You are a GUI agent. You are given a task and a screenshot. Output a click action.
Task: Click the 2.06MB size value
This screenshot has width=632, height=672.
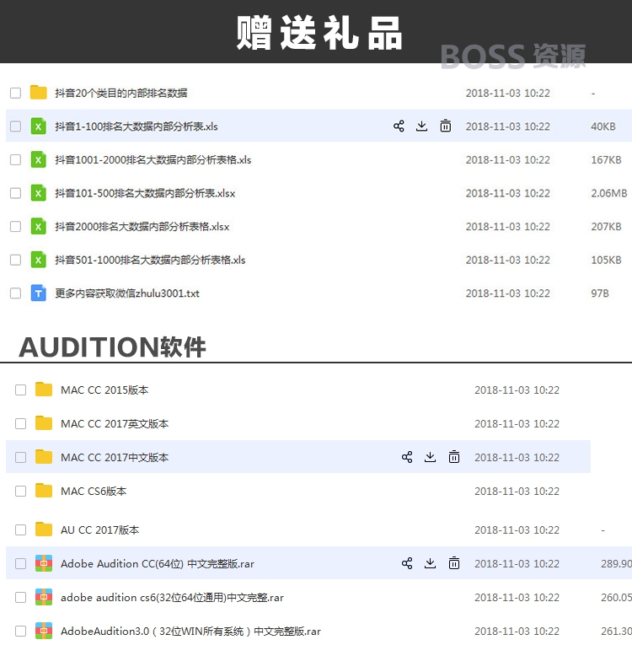[x=609, y=193]
